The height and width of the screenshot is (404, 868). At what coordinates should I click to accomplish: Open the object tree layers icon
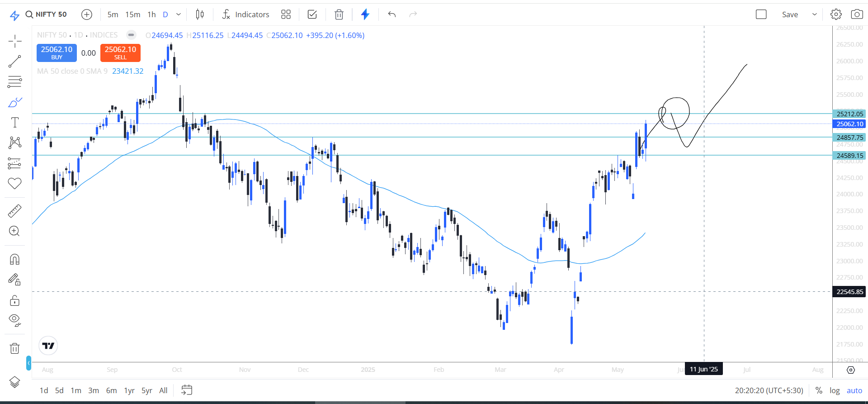click(x=15, y=382)
